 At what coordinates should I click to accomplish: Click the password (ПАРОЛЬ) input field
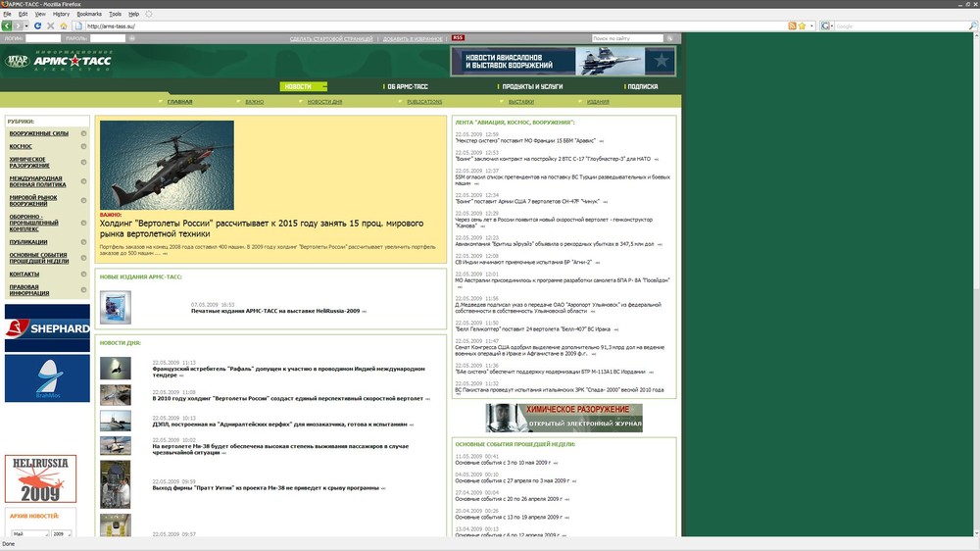[108, 38]
